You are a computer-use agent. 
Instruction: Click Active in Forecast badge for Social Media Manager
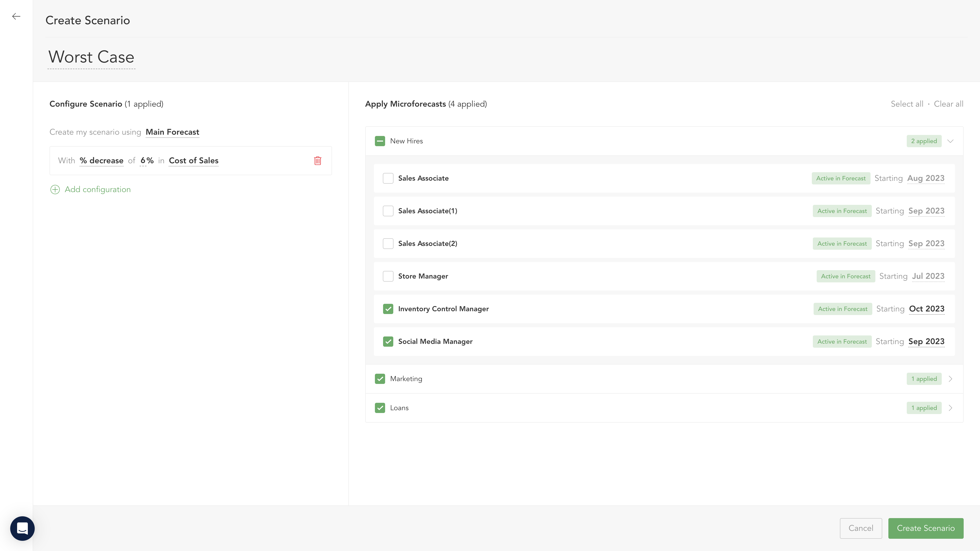tap(842, 342)
